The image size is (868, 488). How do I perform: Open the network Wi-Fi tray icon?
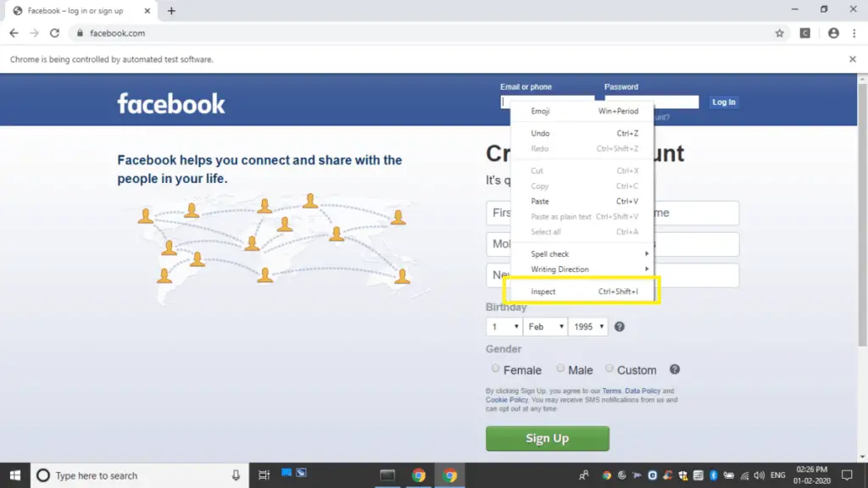744,475
